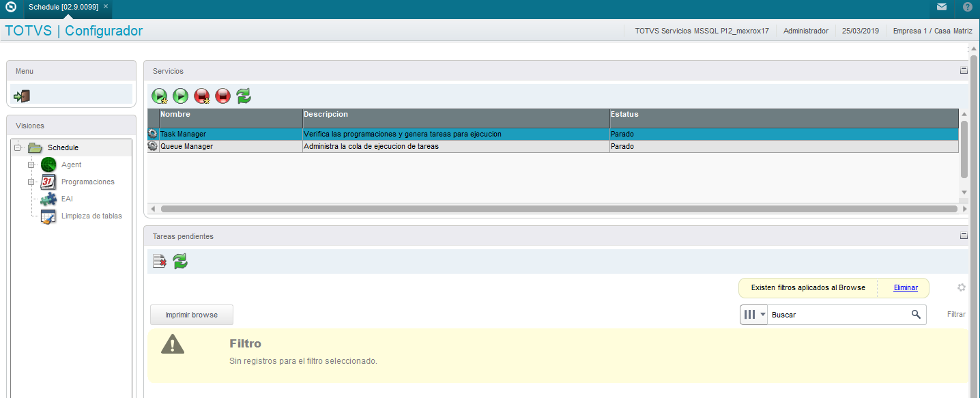Screen dimensions: 980x398
Task: Select the Agent tree item label
Action: [x=71, y=165]
